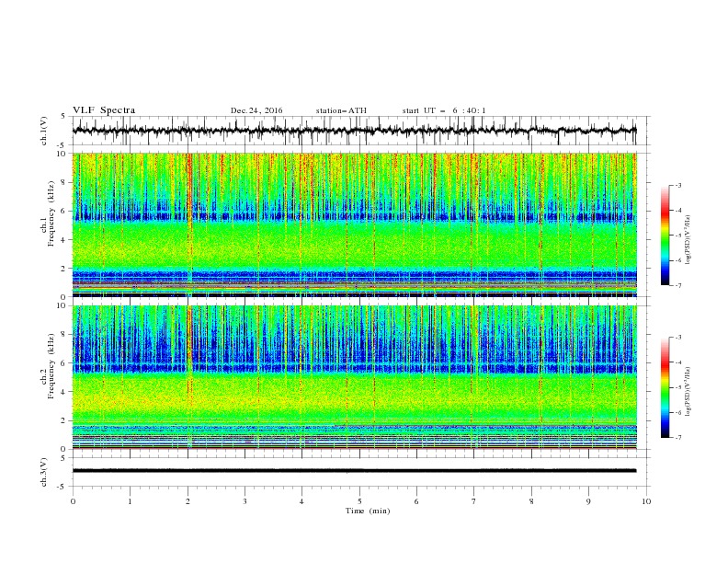
Task: Click the ch.3 flat voltage trace
Action: tap(354, 471)
